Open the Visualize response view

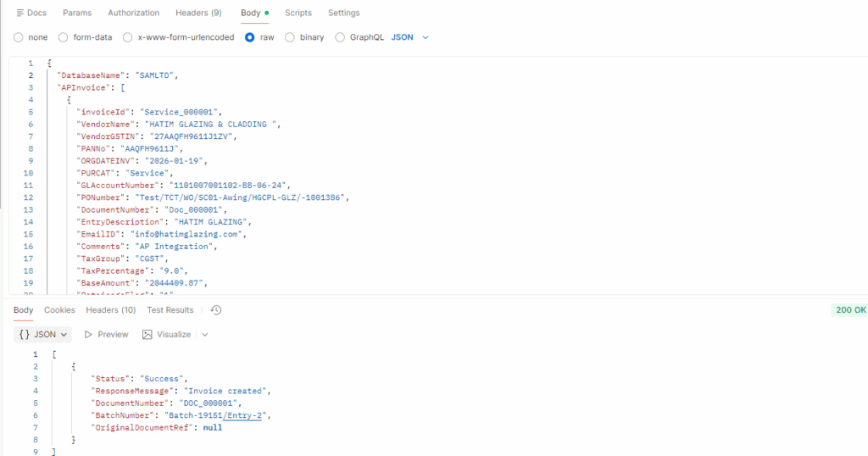(166, 335)
